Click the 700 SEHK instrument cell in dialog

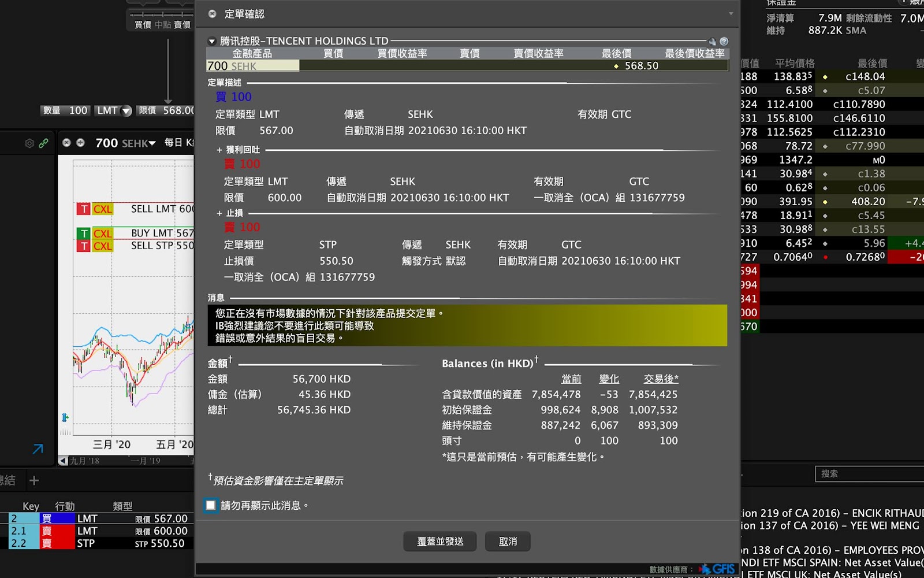[252, 66]
